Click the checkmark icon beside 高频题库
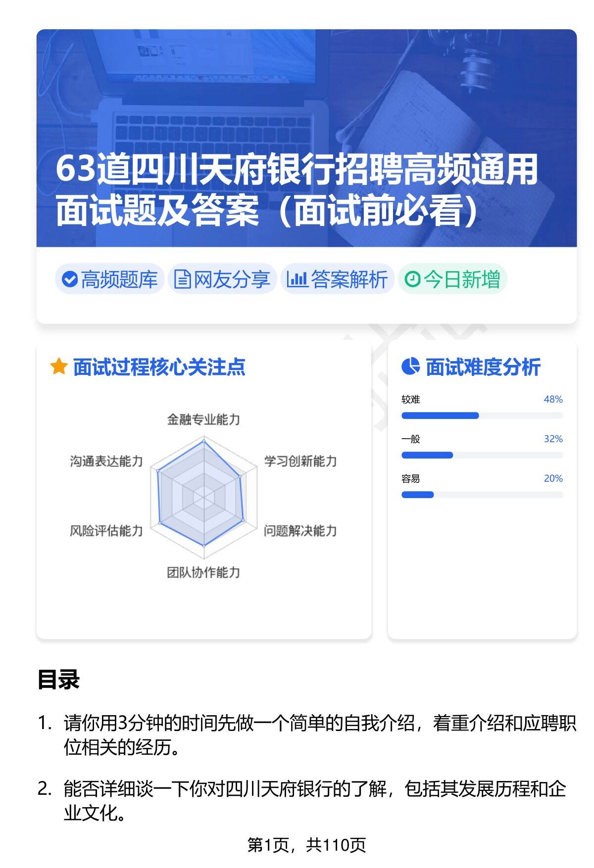Image resolution: width=594 pixels, height=868 pixels. [69, 279]
